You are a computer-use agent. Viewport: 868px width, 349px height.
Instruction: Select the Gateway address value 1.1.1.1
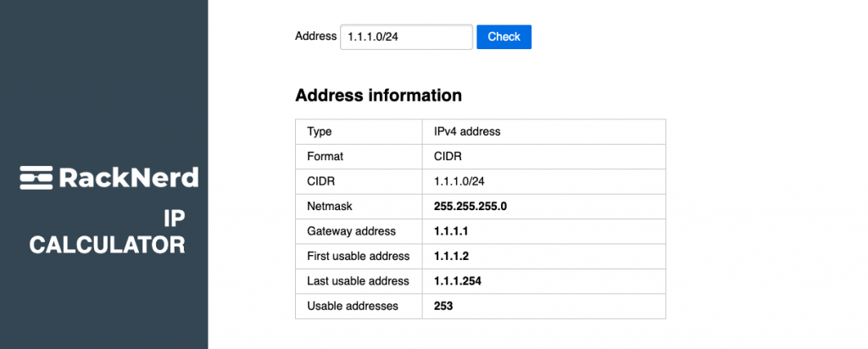click(x=451, y=231)
